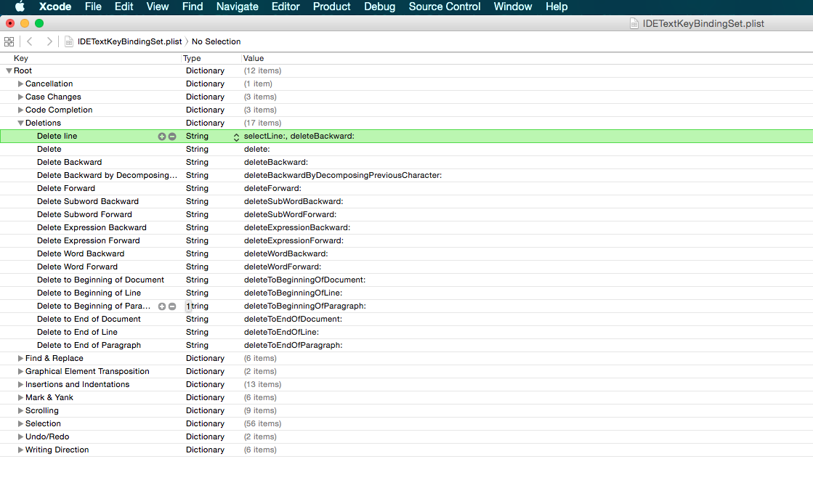The image size is (813, 504).
Task: Click the Type column header
Action: pyautogui.click(x=192, y=59)
